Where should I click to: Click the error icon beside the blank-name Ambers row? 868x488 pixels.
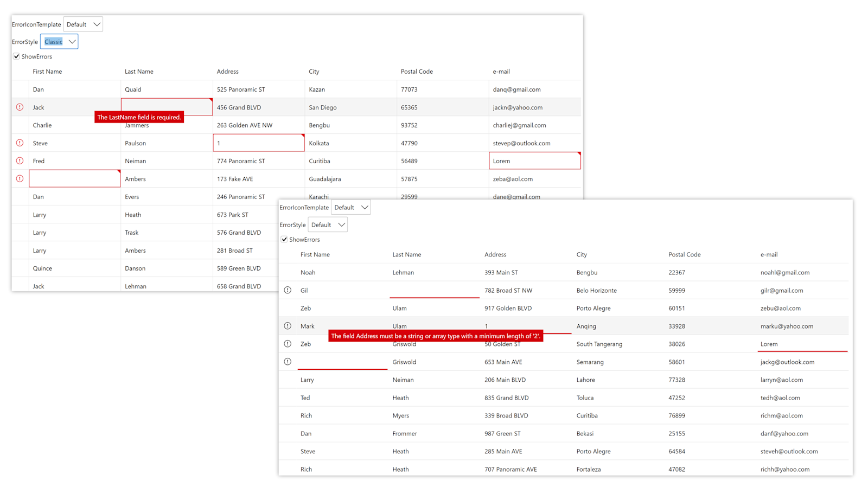[x=20, y=179]
